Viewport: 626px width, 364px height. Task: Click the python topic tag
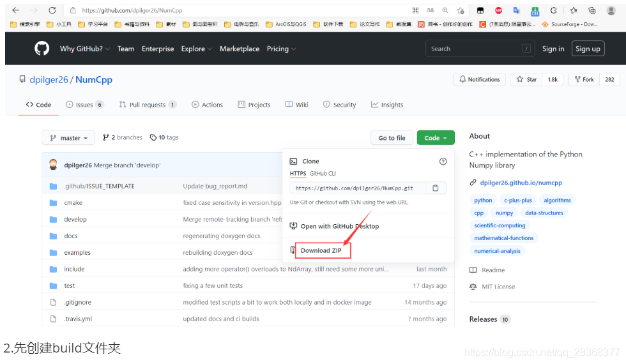(x=483, y=201)
